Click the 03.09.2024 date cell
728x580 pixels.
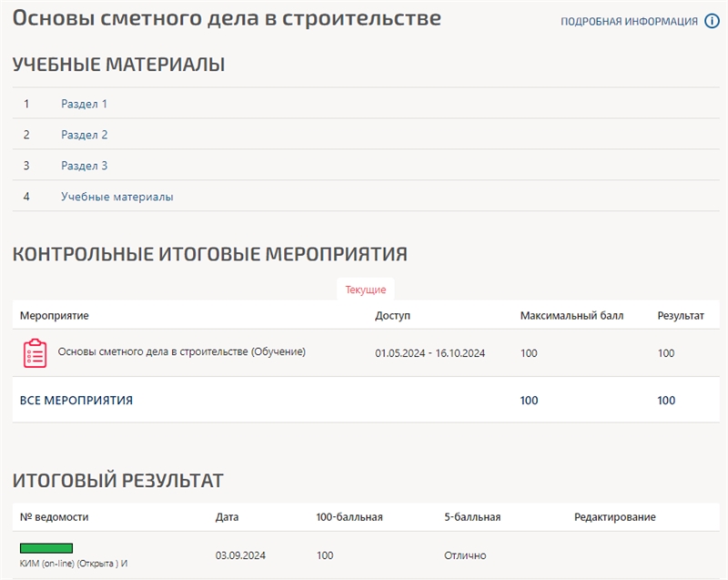(240, 555)
